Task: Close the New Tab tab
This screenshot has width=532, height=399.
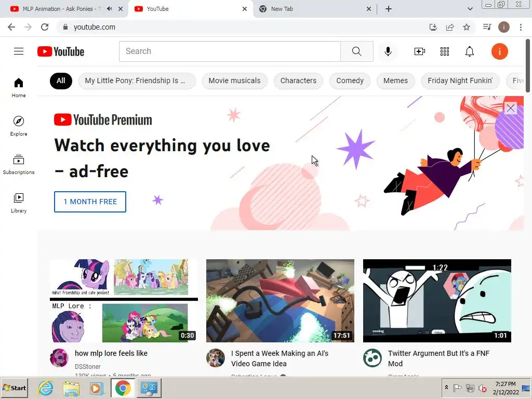Action: [369, 9]
